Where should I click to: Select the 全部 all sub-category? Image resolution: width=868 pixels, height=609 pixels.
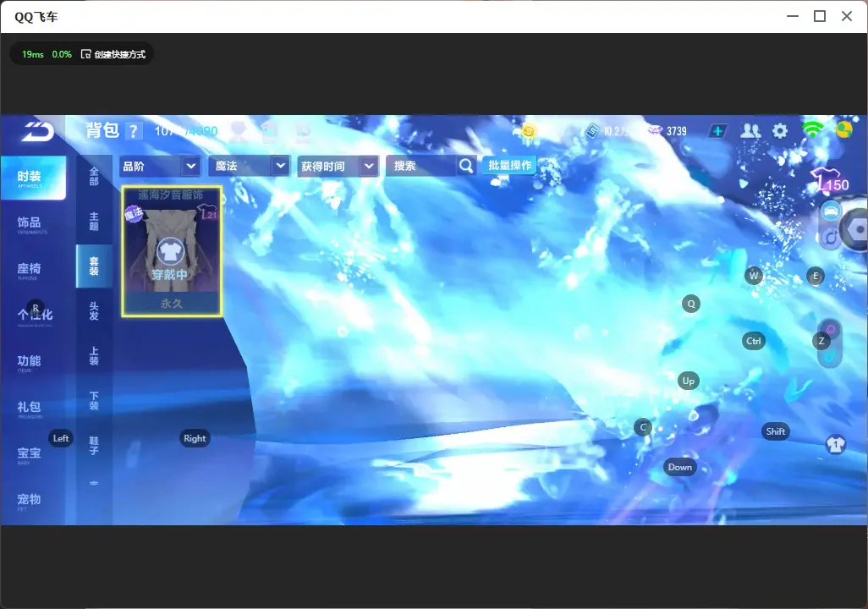pos(94,177)
